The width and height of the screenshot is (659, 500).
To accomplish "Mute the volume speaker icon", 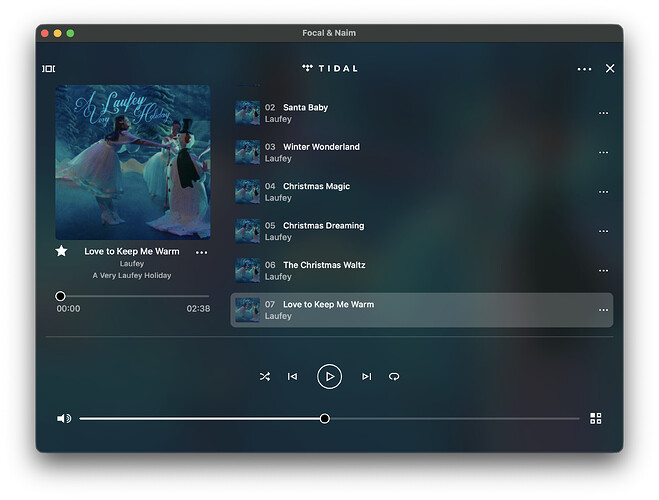I will point(64,419).
